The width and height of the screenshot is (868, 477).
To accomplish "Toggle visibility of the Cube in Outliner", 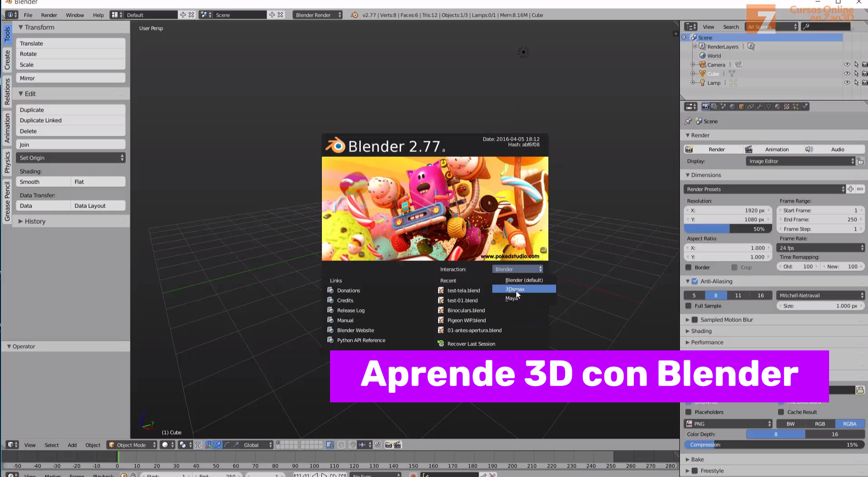I will [x=847, y=73].
